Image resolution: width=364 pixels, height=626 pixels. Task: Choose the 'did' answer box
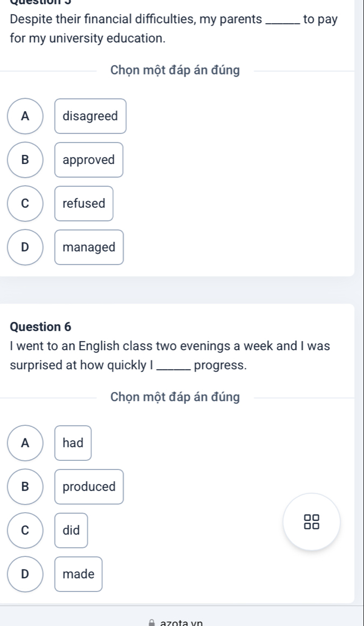[x=71, y=530]
